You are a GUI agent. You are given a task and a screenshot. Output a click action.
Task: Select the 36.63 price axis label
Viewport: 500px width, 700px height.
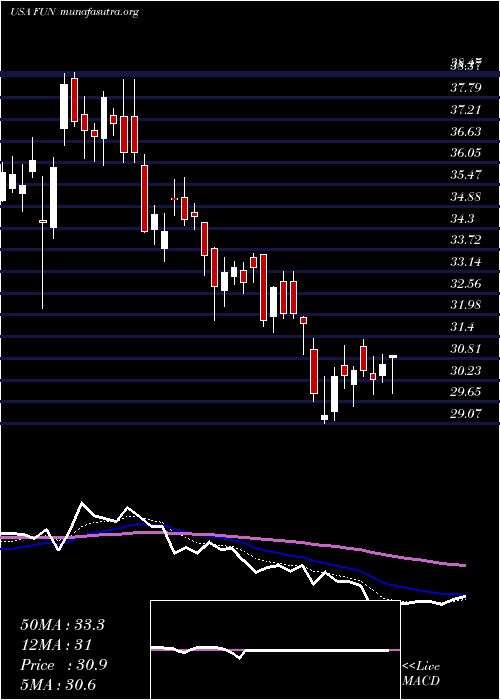[466, 131]
